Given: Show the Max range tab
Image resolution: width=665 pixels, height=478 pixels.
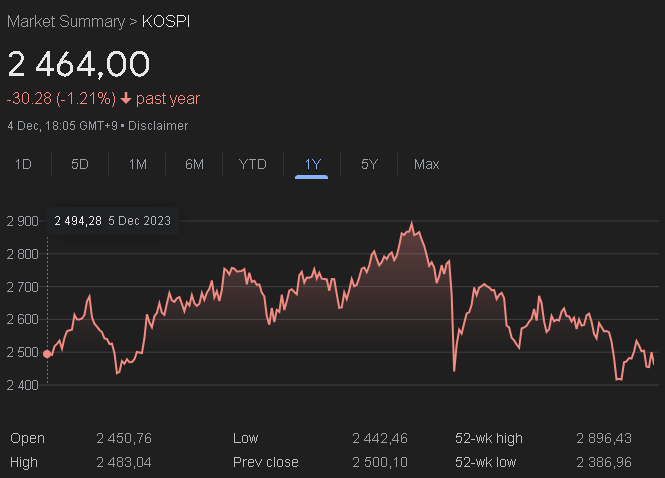Looking at the screenshot, I should pos(426,164).
